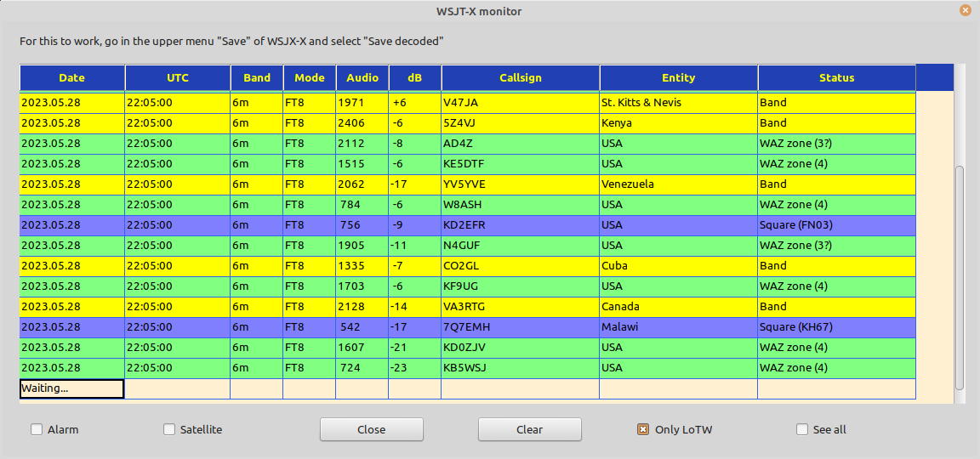This screenshot has height=459, width=980.
Task: Select callsign KF9UG
Action: (521, 286)
